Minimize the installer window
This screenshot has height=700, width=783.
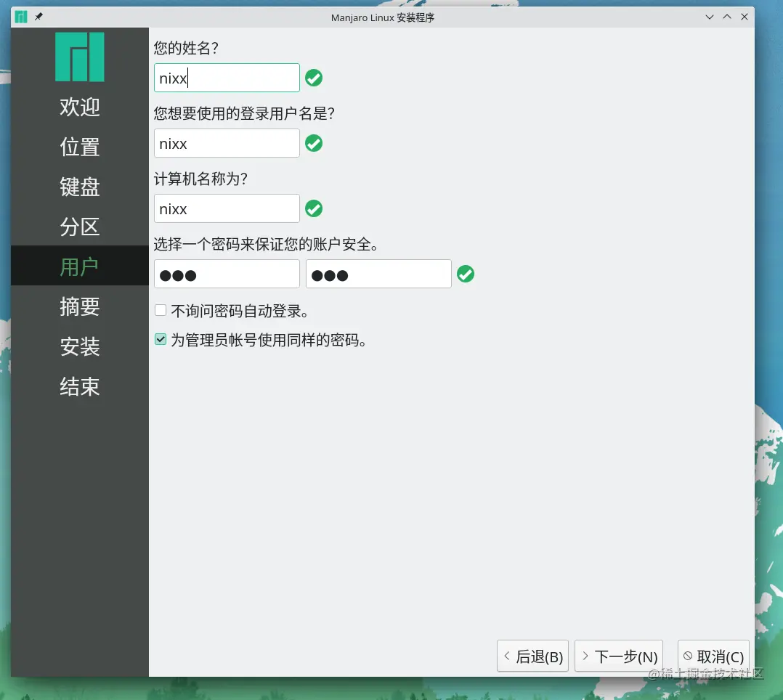point(709,17)
